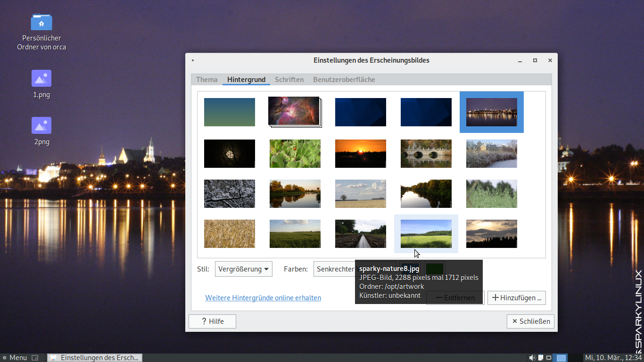Click the clock showing Mi, 10. Mär., 12:34
The width and height of the screenshot is (644, 362).
pyautogui.click(x=613, y=358)
